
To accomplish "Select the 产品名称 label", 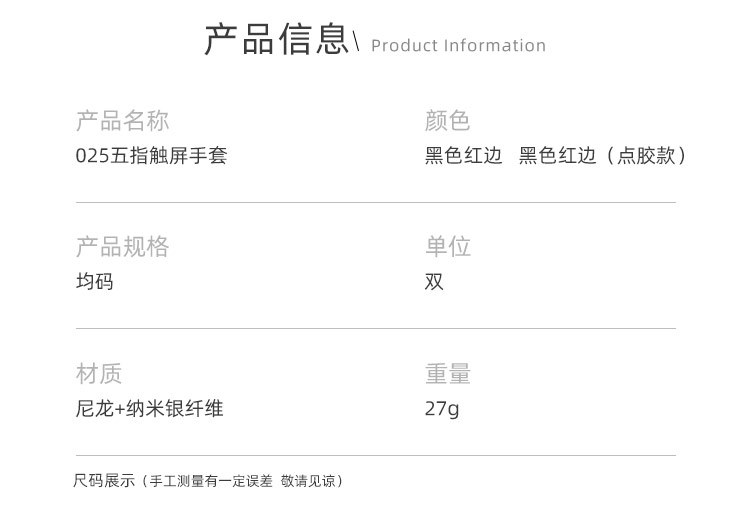I will coord(122,121).
